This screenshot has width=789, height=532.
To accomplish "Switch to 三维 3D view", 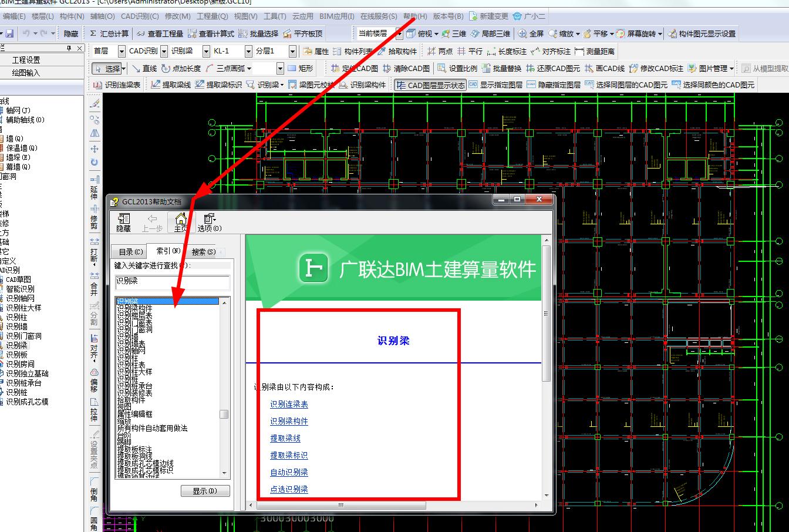I will point(454,33).
